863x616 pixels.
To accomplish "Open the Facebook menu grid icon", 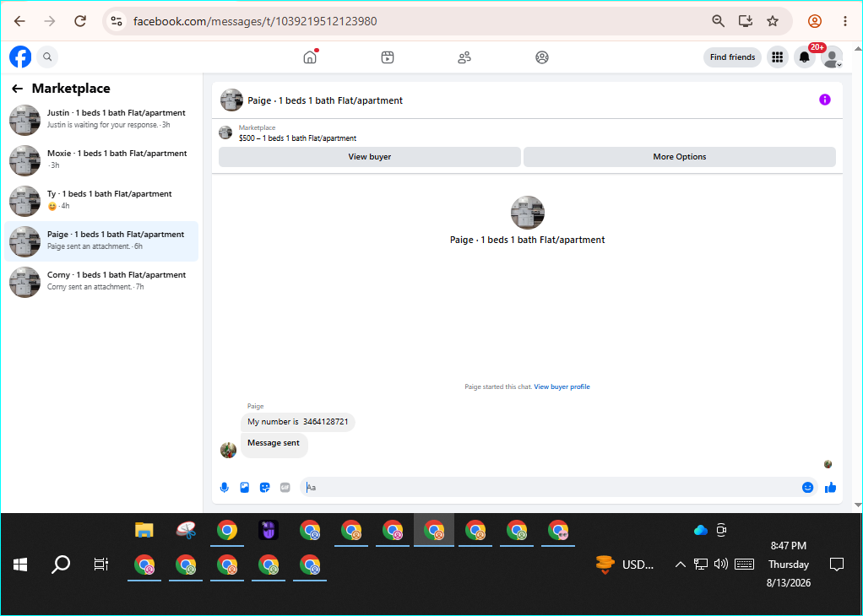I will 777,57.
